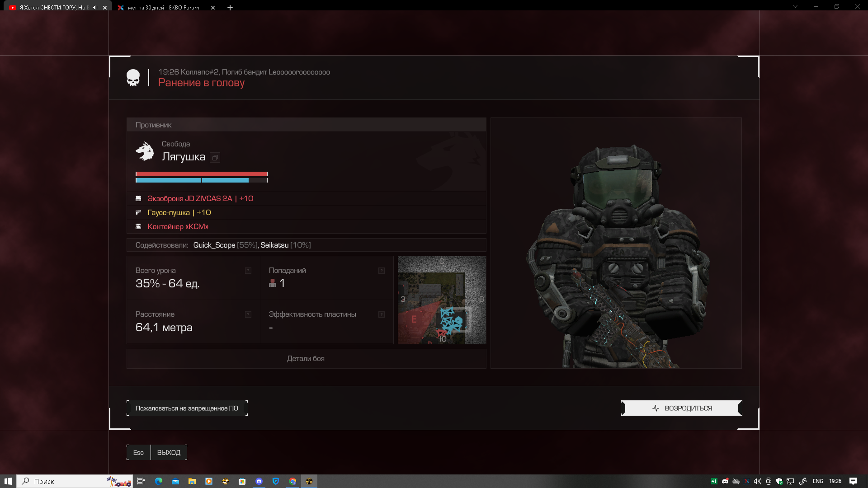Click assisting player Seikatsu
This screenshot has height=488, width=868.
tap(274, 245)
